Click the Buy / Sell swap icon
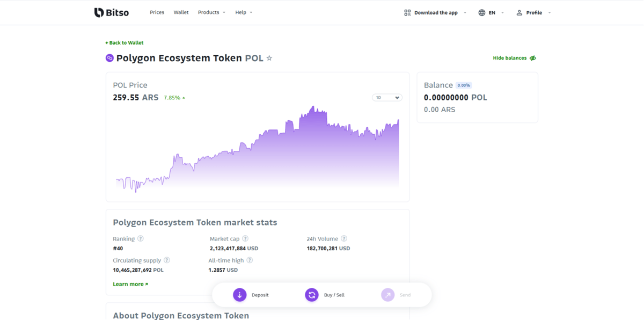Viewport: 644px width, 320px height. point(312,295)
